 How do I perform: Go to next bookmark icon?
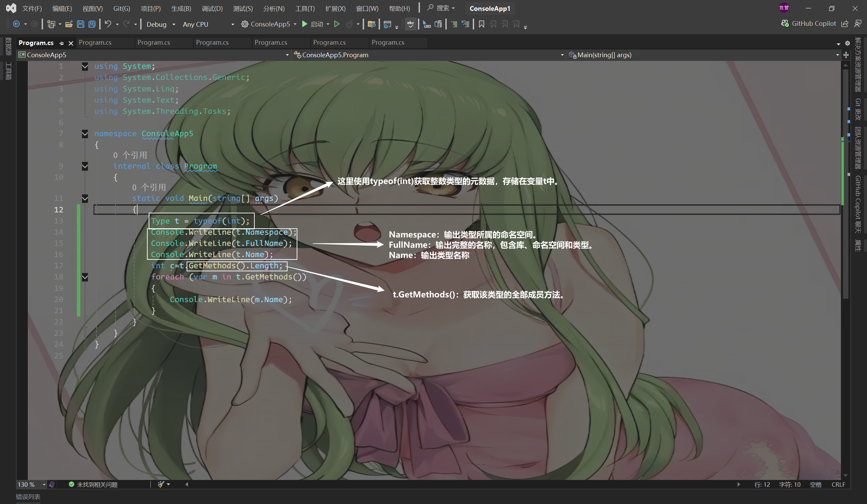click(505, 24)
